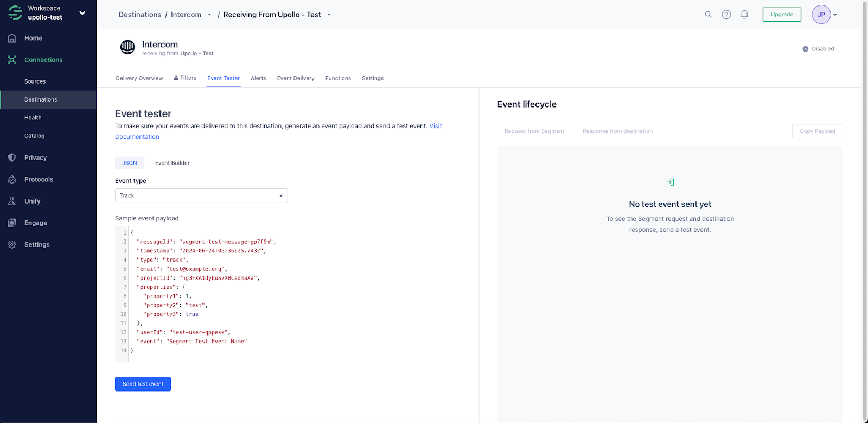Open the Event type Track dropdown
The width and height of the screenshot is (868, 423).
[x=201, y=195]
